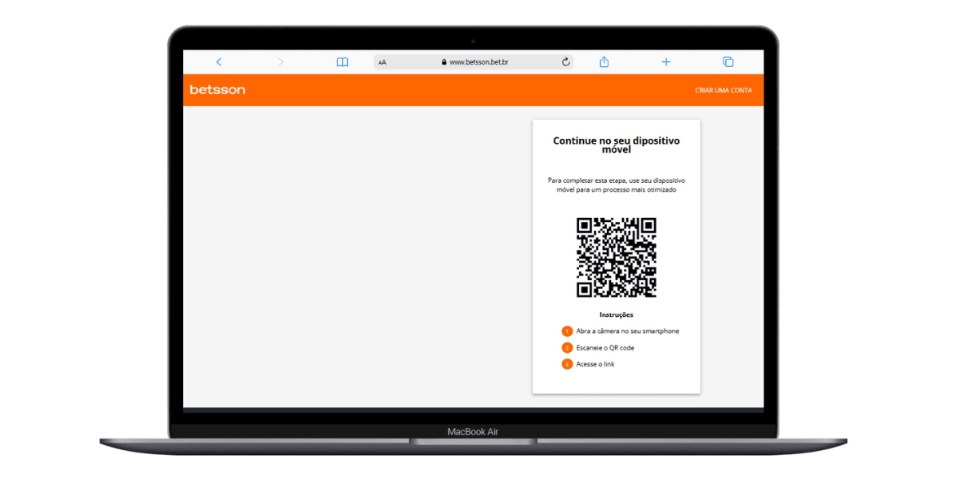Go back with Safari's back arrow
Viewport: 980px width, 490px height.
tap(218, 62)
